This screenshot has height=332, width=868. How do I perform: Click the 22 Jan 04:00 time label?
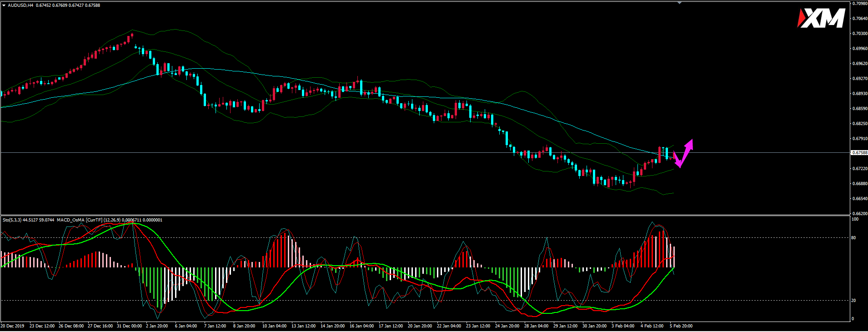pos(449,326)
